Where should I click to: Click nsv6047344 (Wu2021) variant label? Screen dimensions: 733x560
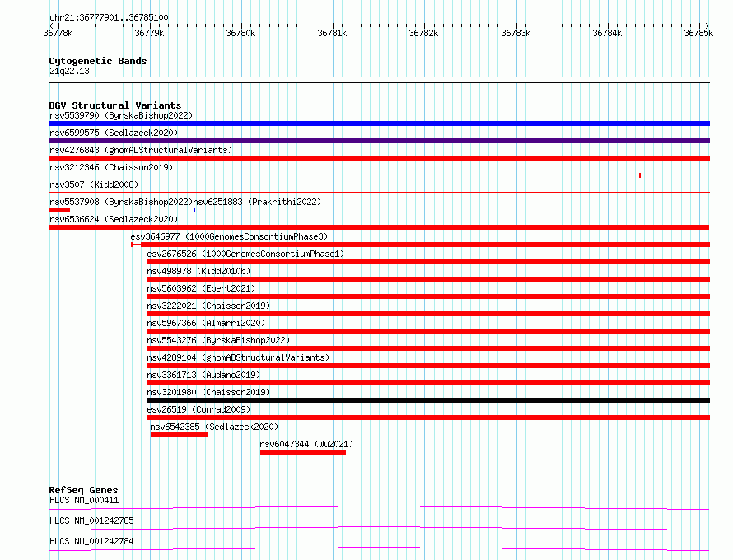tap(306, 444)
